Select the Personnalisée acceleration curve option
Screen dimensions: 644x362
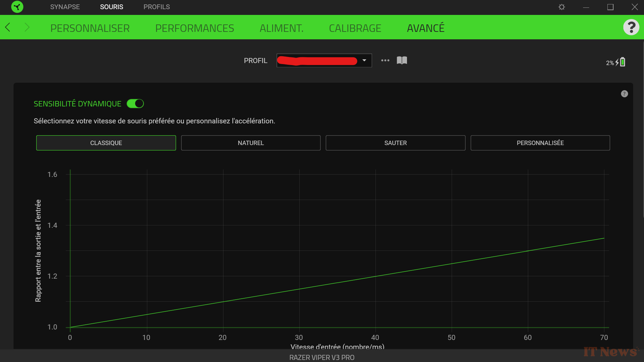[x=540, y=143]
